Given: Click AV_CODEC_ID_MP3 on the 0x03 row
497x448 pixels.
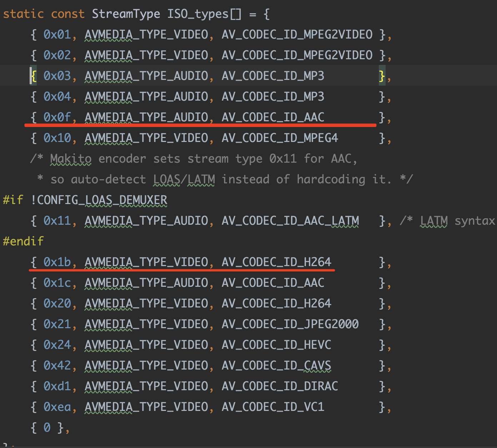Looking at the screenshot, I should tap(273, 76).
